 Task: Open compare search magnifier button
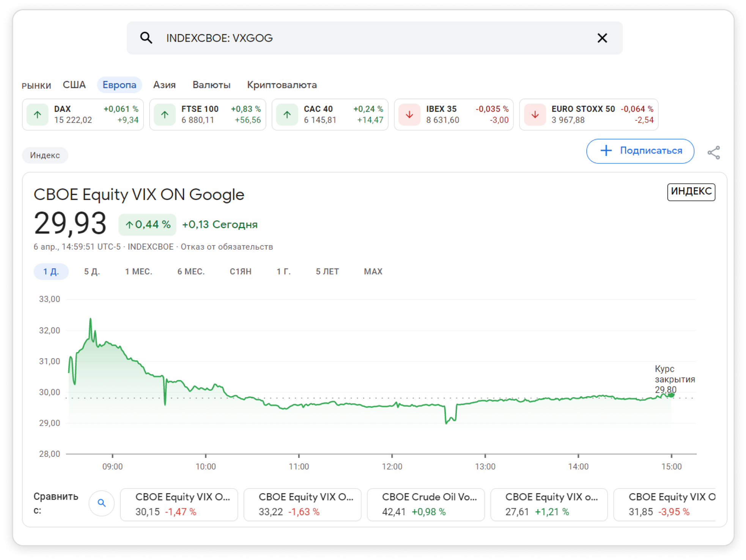click(101, 503)
